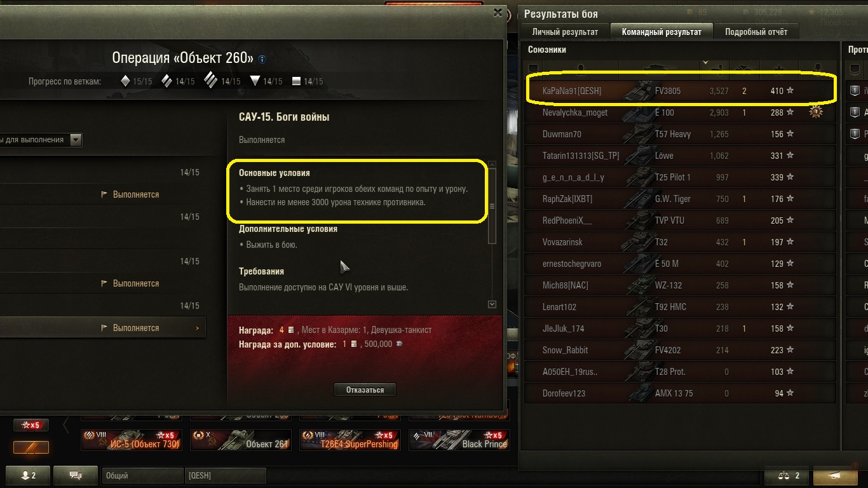Click the scroll-down arrow of mission description
The height and width of the screenshot is (488, 868).
pos(492,304)
